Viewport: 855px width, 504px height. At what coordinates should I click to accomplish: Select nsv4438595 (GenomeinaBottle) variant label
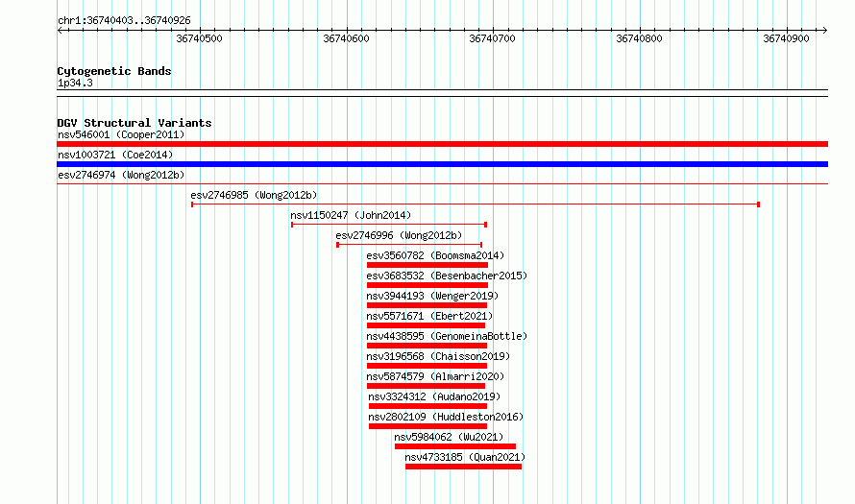click(447, 336)
